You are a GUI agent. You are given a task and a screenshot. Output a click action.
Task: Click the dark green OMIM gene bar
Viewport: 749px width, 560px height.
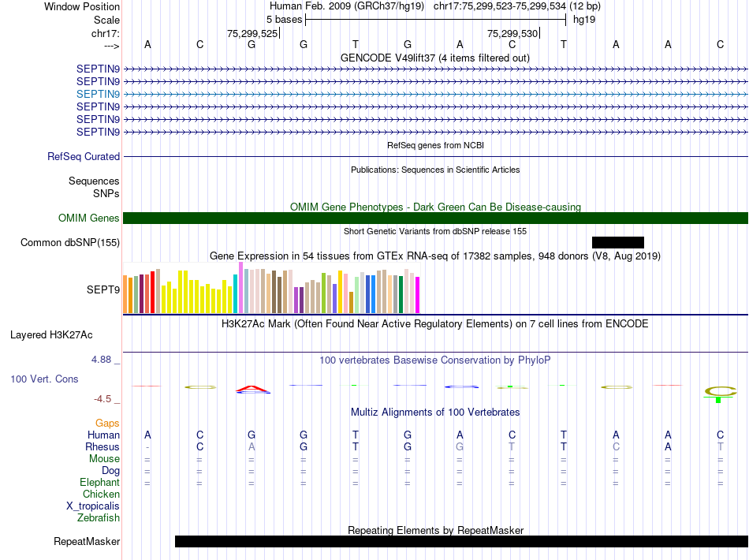point(435,218)
